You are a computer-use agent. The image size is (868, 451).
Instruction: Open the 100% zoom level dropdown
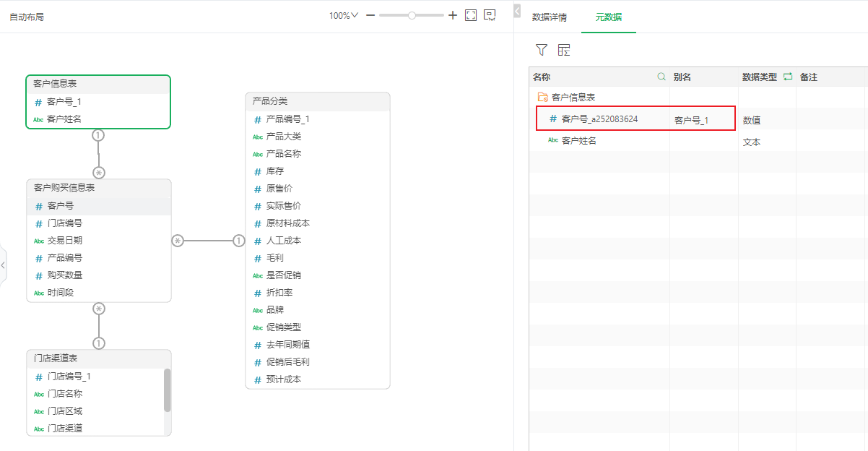pos(344,16)
